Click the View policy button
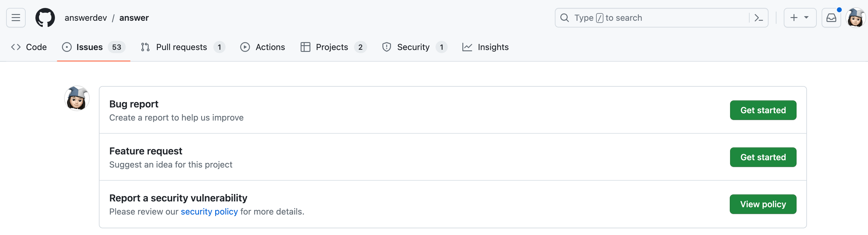 (x=762, y=204)
